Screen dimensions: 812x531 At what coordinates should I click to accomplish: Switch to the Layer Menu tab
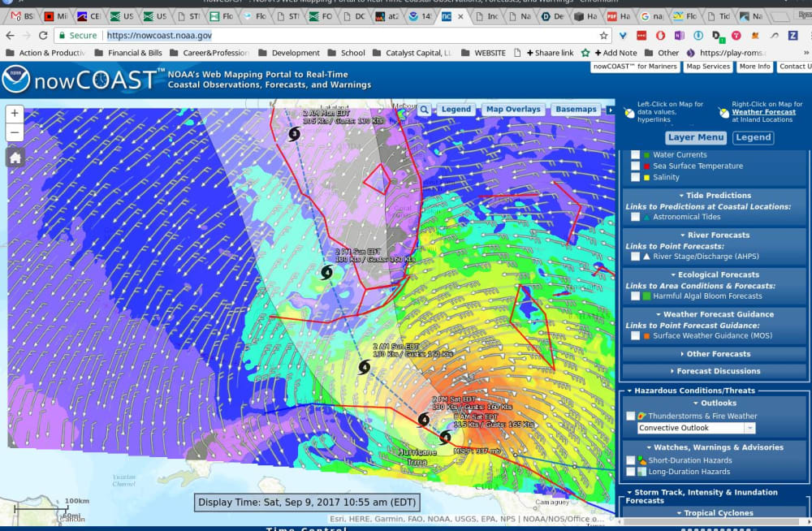(696, 138)
